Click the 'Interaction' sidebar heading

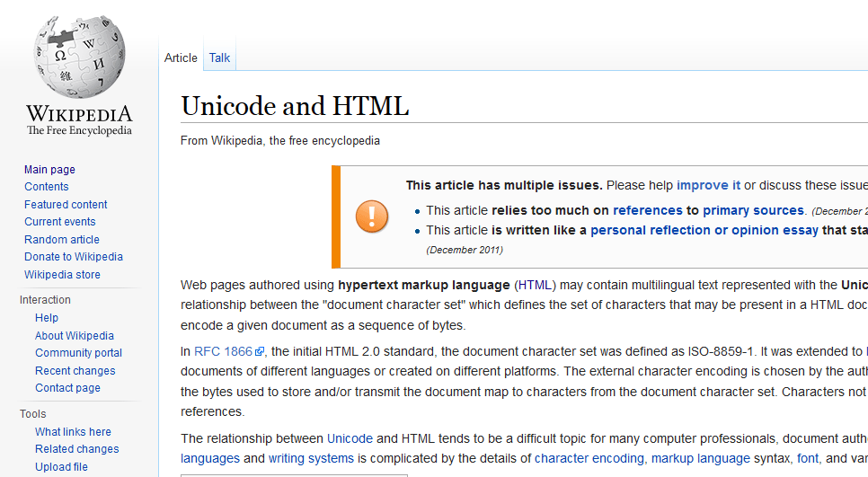coord(46,299)
